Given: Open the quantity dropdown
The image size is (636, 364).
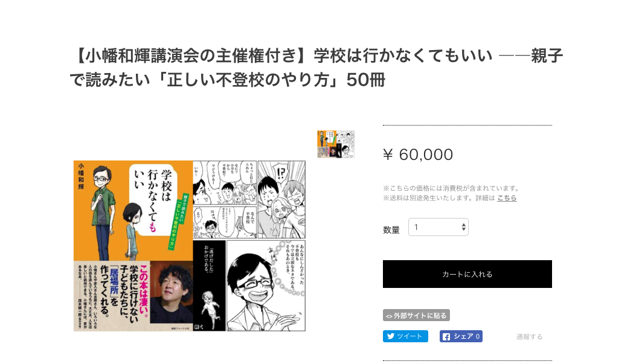Looking at the screenshot, I should point(438,227).
